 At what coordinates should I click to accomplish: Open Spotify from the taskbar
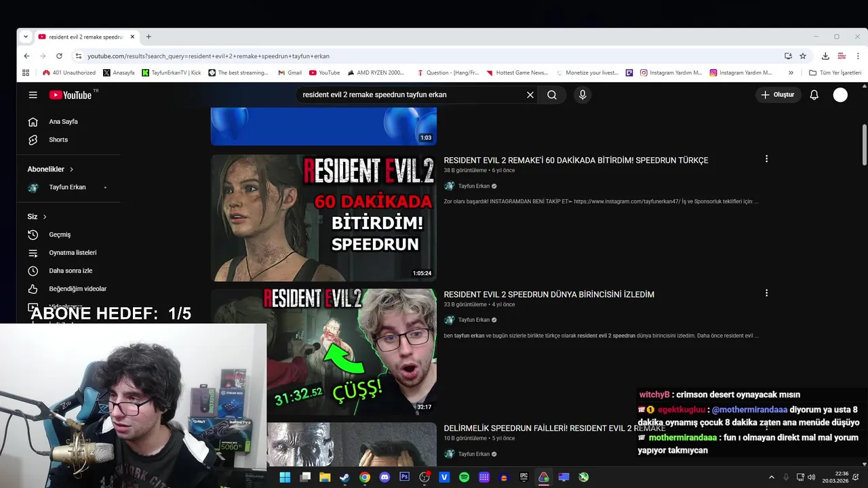click(464, 477)
